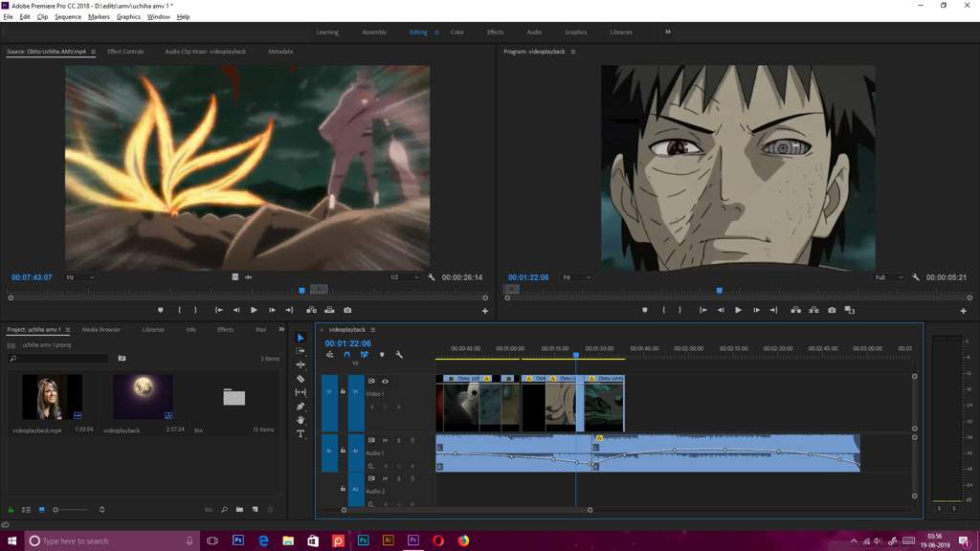
Task: Switch to Color workspace
Action: point(457,33)
